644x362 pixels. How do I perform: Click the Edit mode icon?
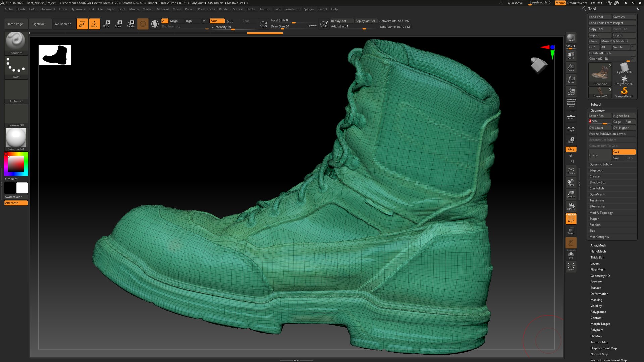pyautogui.click(x=82, y=24)
